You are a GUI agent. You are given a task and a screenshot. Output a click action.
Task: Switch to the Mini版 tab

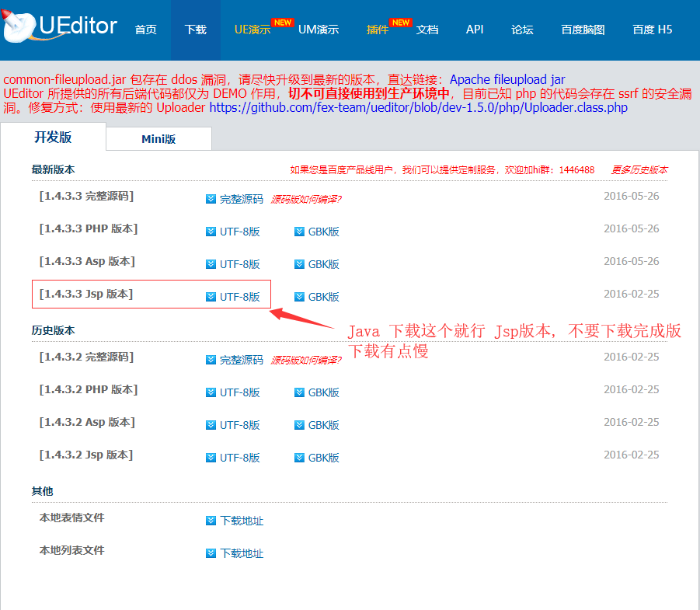[x=158, y=138]
